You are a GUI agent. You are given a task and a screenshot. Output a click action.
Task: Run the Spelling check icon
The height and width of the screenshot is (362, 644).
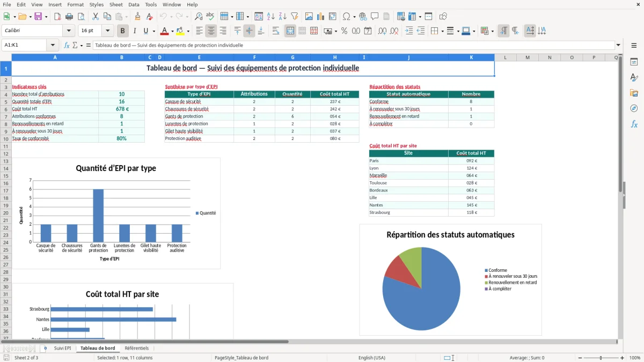point(210,17)
